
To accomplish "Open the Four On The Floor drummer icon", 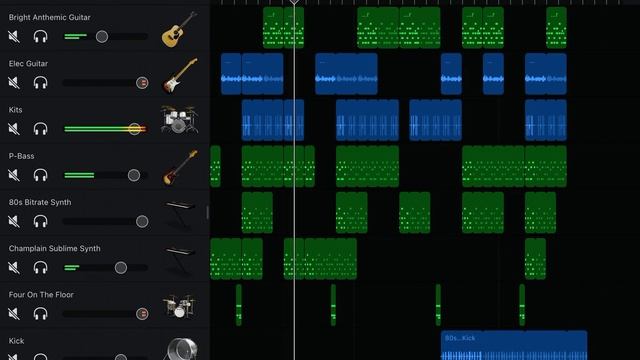I will [x=179, y=306].
